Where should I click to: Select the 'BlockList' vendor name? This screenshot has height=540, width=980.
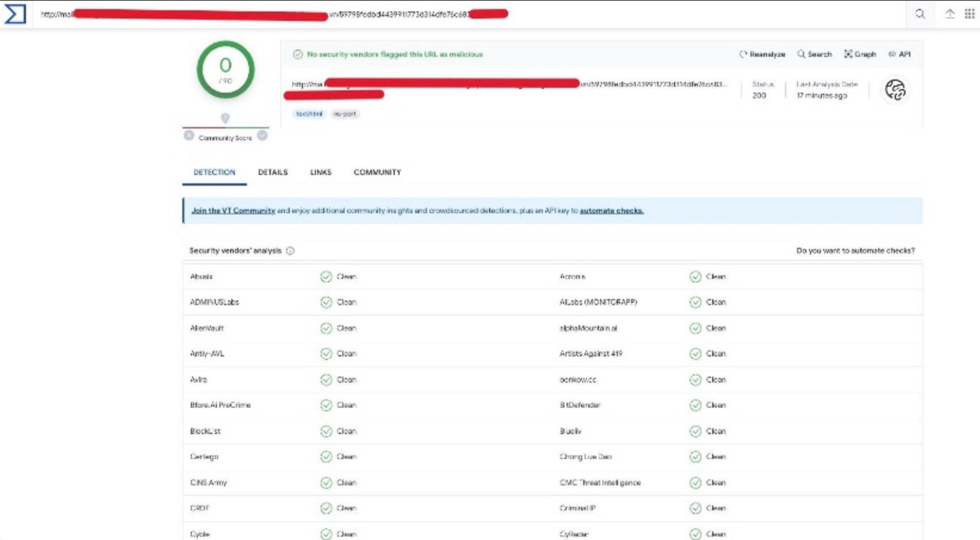(x=206, y=431)
